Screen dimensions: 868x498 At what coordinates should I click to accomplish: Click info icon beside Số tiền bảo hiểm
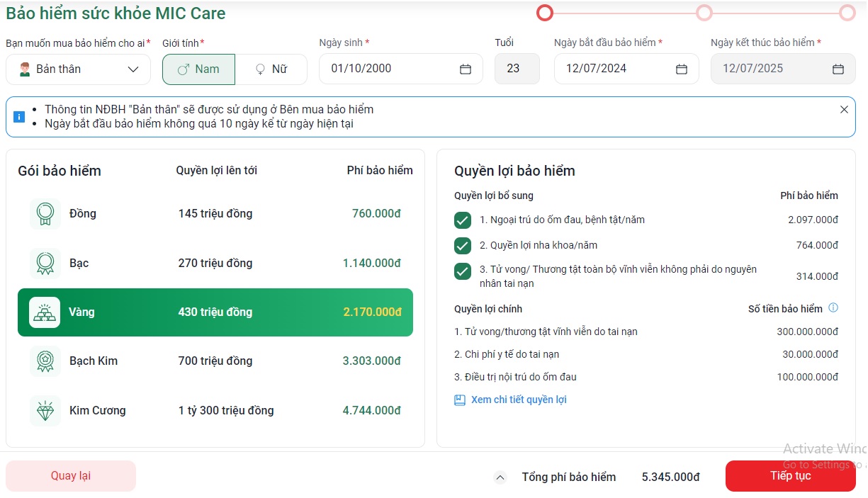pyautogui.click(x=833, y=308)
